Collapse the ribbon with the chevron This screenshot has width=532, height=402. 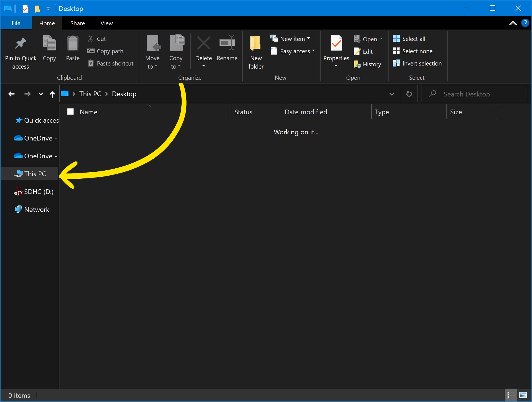tap(513, 23)
